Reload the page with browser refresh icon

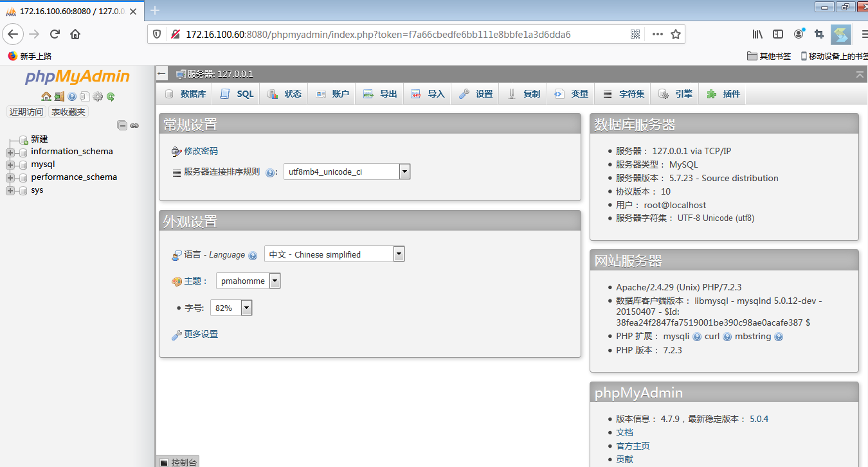55,34
